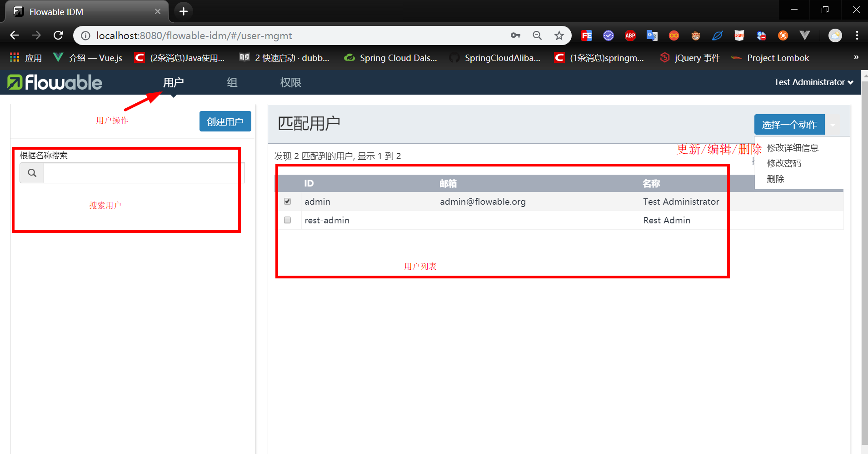868x454 pixels.
Task: Click the site information icon in address bar
Action: pyautogui.click(x=85, y=35)
